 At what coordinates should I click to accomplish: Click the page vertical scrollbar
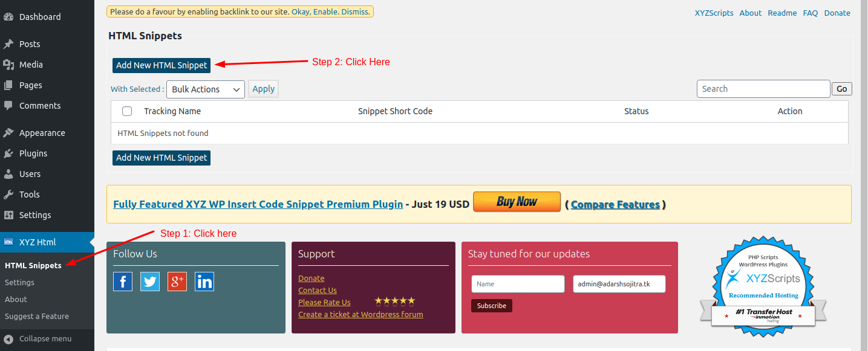(x=864, y=175)
